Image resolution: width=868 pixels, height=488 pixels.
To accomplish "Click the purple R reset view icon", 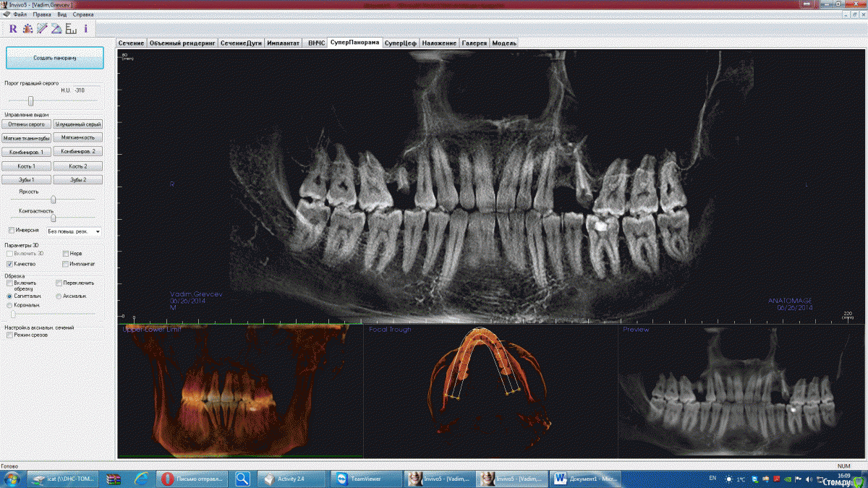I will click(x=13, y=29).
